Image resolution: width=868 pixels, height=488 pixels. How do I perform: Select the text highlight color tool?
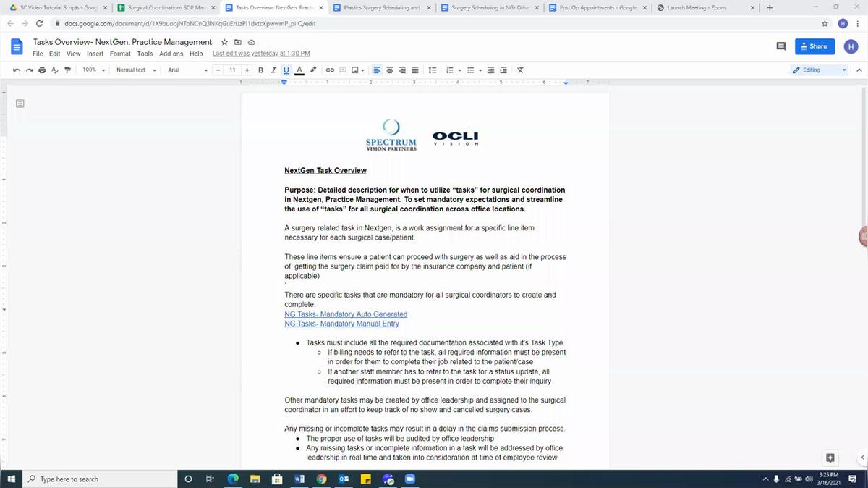(x=312, y=70)
